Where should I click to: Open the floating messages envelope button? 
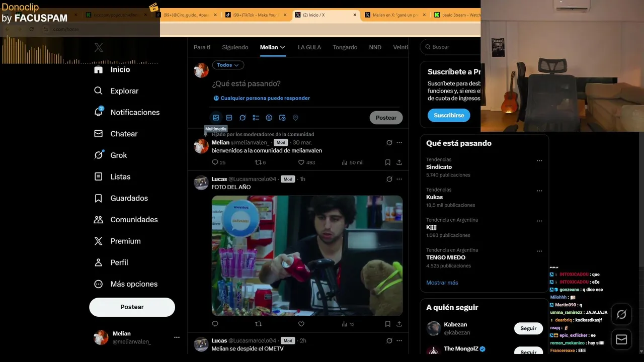pyautogui.click(x=621, y=339)
